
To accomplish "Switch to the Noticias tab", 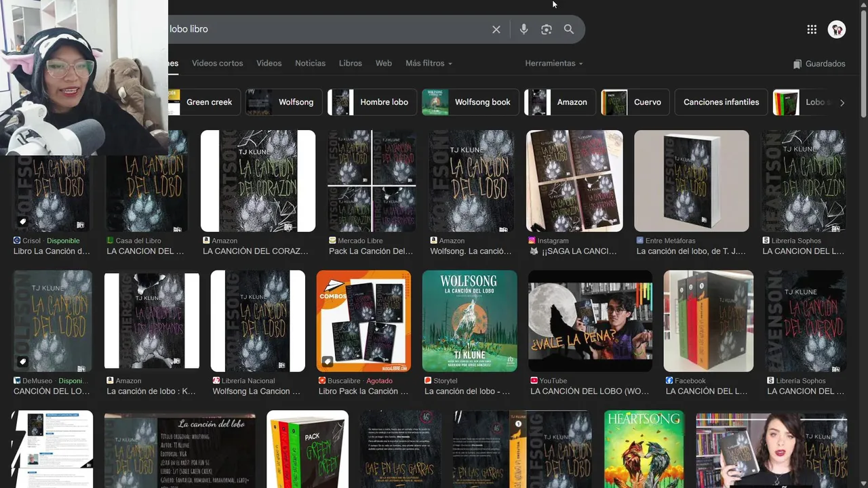I will [310, 63].
